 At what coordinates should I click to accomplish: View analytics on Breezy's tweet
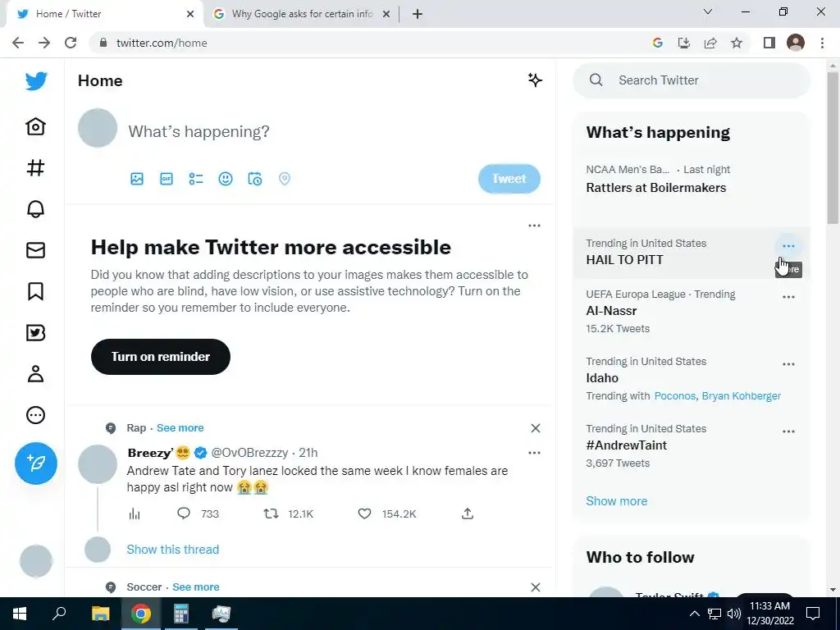coord(135,514)
